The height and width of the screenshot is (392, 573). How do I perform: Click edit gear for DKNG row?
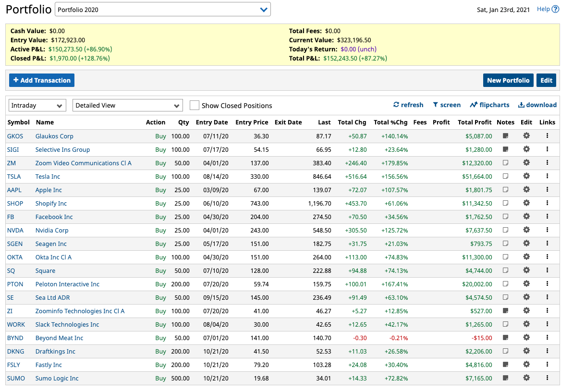[x=526, y=351]
